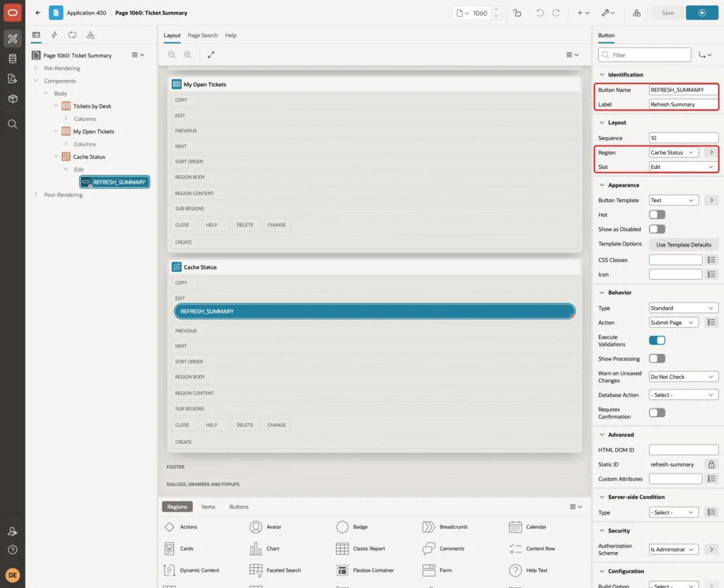
Task: Open Icon picker list button
Action: (711, 274)
